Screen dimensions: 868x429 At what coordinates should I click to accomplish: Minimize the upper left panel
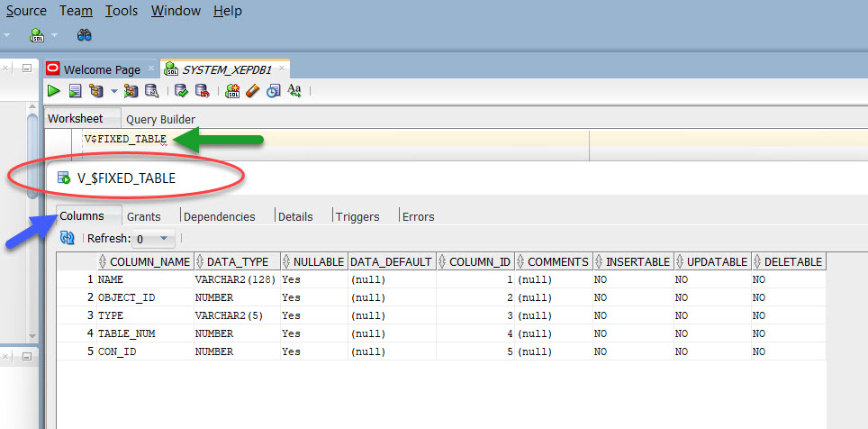click(26, 68)
